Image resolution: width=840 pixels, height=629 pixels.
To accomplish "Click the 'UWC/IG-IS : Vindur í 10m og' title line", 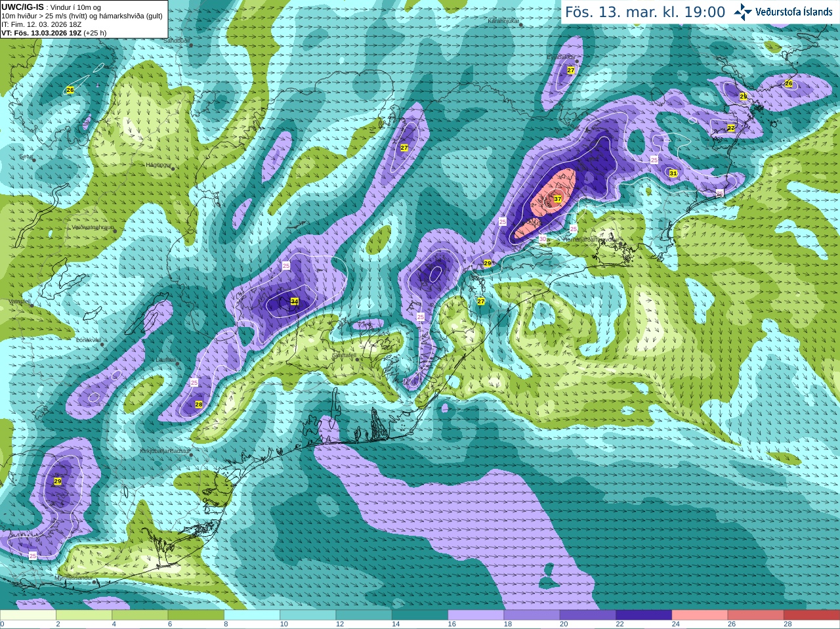I will tap(51, 7).
